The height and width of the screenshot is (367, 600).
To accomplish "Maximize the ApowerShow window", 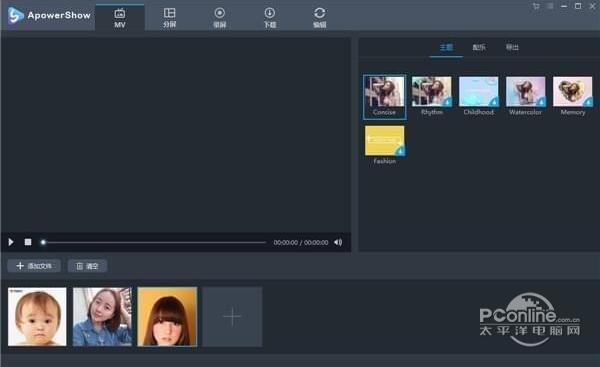I will 578,6.
